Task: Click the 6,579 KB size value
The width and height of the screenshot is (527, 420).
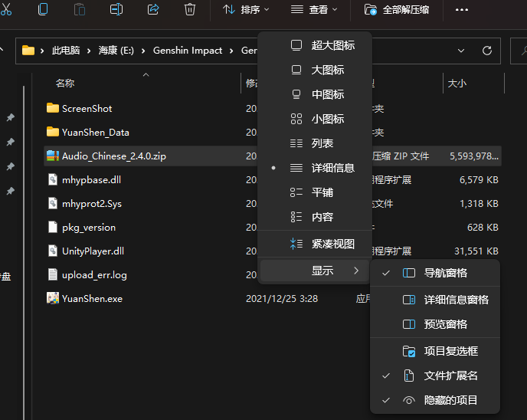Action: tap(479, 180)
